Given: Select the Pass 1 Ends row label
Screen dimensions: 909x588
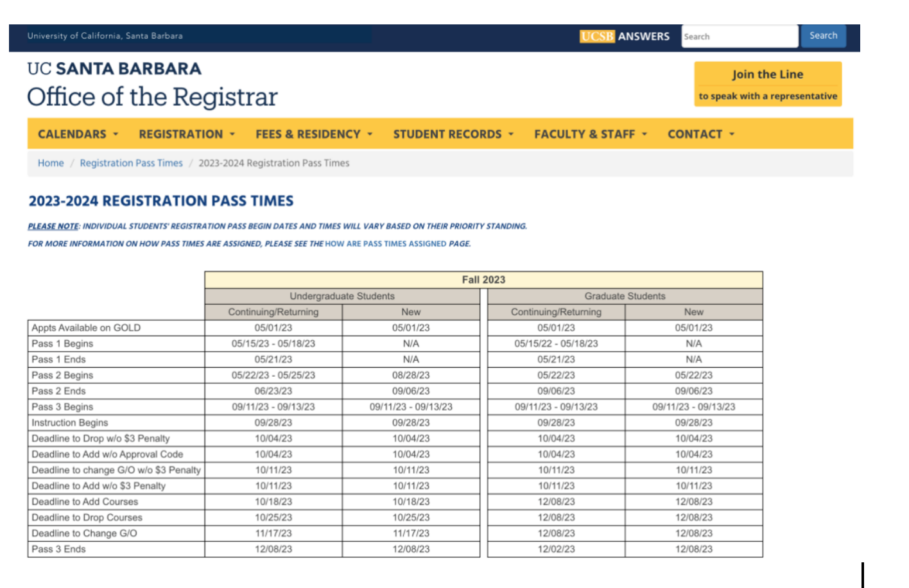Looking at the screenshot, I should click(58, 359).
